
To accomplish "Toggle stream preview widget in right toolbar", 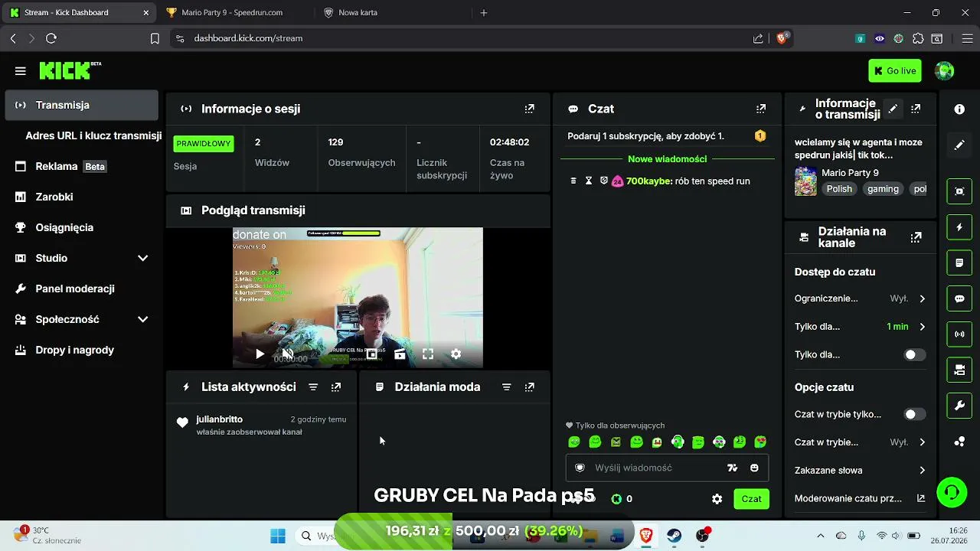I will [x=959, y=191].
